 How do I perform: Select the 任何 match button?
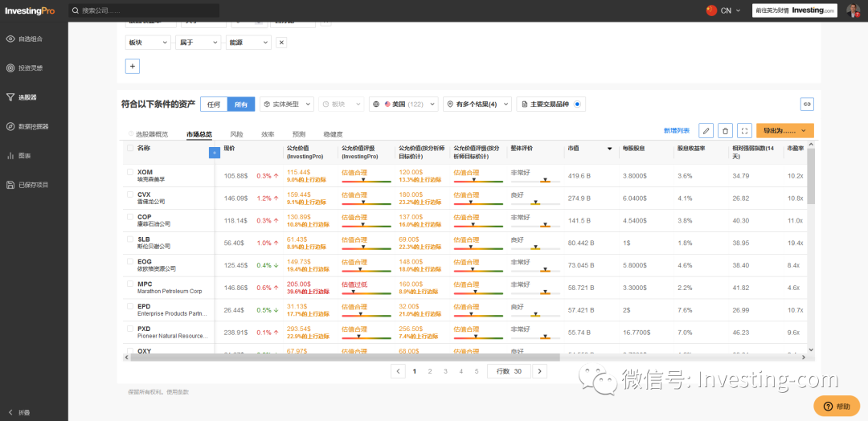pos(213,104)
